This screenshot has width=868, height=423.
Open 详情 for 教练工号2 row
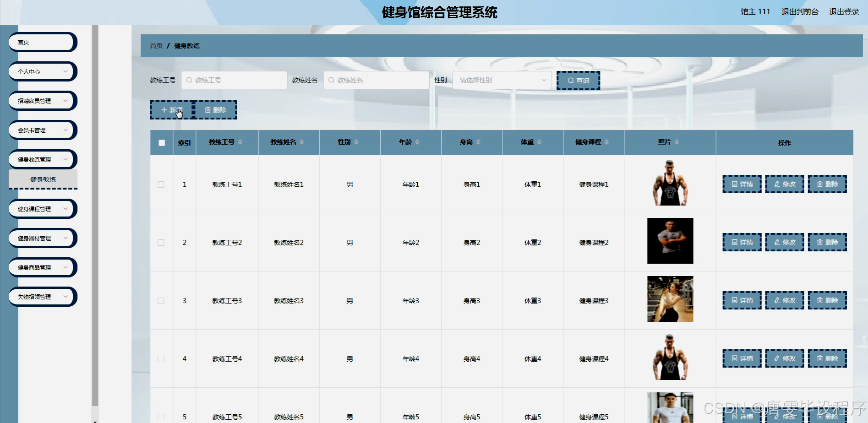click(742, 242)
